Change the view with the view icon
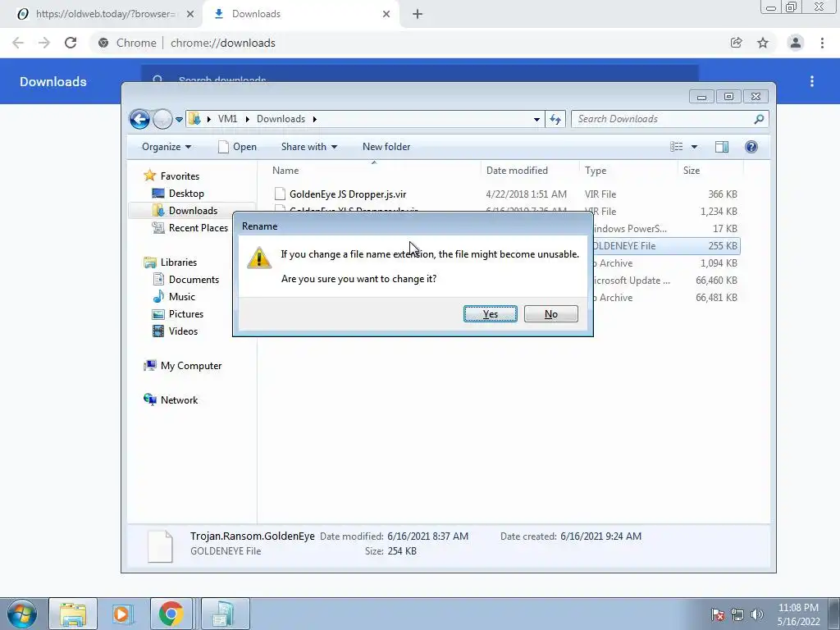This screenshot has width=840, height=630. coord(677,147)
